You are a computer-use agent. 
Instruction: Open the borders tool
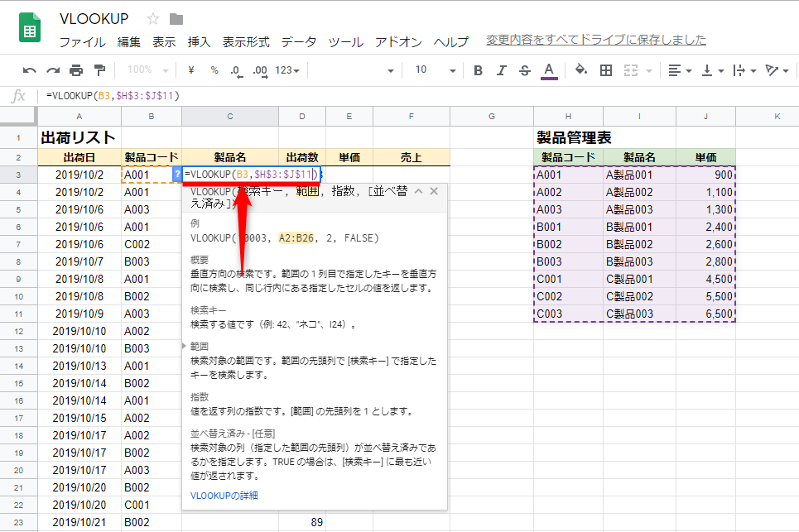point(605,70)
